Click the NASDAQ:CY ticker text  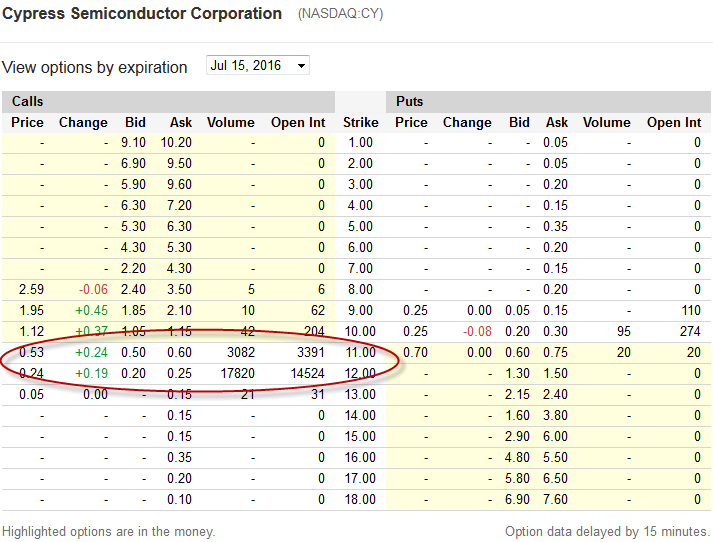point(341,14)
